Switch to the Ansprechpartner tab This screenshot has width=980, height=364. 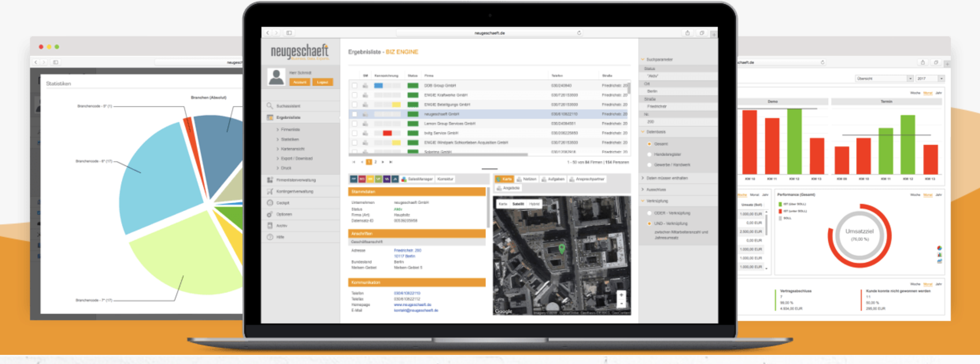(x=587, y=179)
